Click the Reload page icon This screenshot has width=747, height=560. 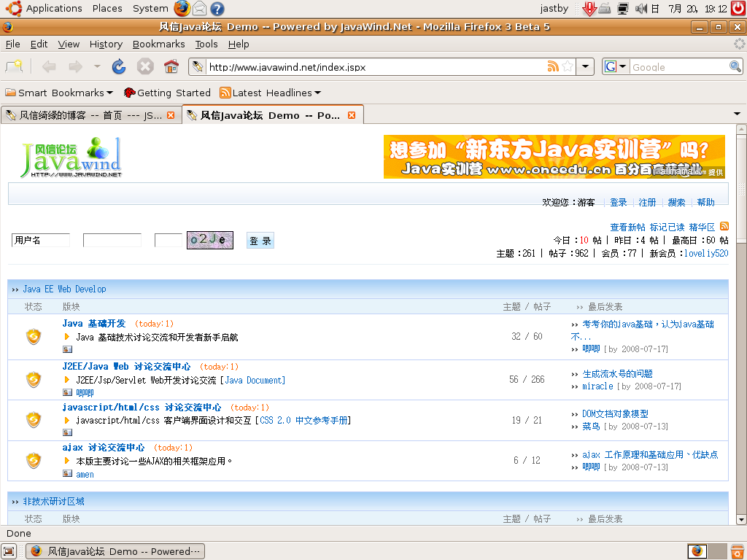point(119,67)
